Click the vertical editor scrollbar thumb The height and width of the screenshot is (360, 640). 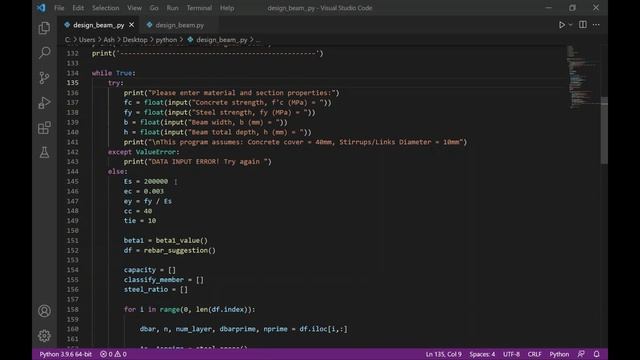pyautogui.click(x=604, y=130)
